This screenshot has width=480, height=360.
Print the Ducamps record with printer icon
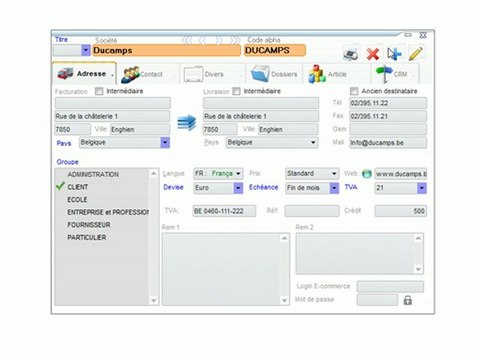pyautogui.click(x=351, y=53)
